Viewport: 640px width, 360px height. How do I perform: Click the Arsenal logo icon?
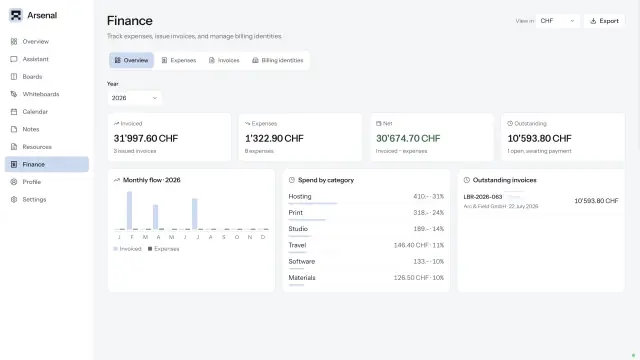tap(16, 15)
